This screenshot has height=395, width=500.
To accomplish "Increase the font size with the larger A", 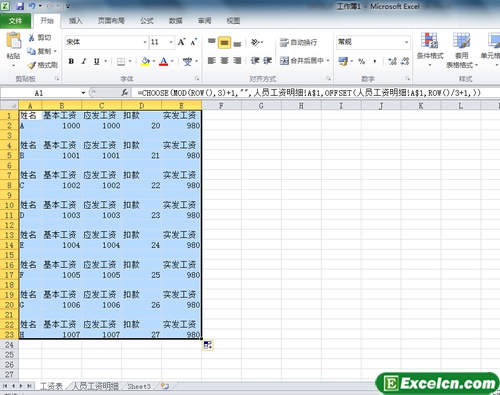I will (182, 42).
